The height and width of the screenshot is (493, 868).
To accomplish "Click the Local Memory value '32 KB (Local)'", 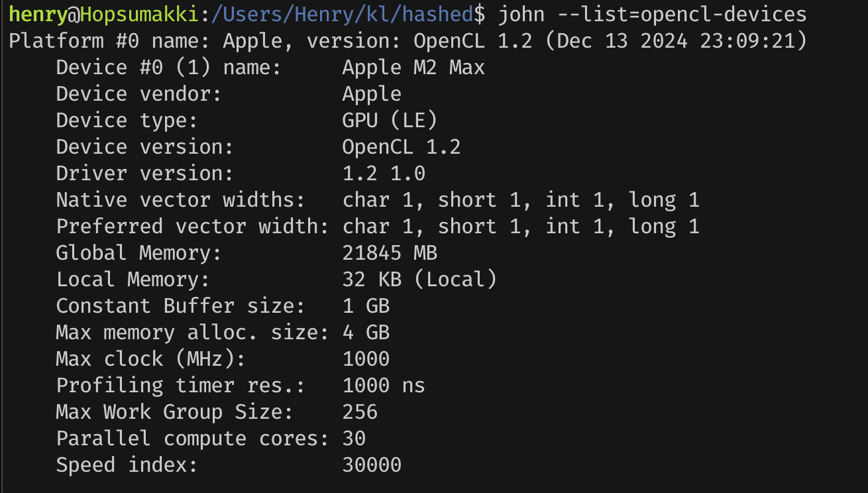I will [x=419, y=280].
